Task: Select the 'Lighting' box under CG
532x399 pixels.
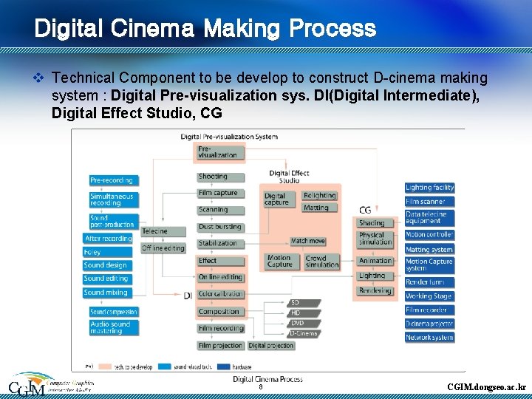Action: pyautogui.click(x=375, y=276)
